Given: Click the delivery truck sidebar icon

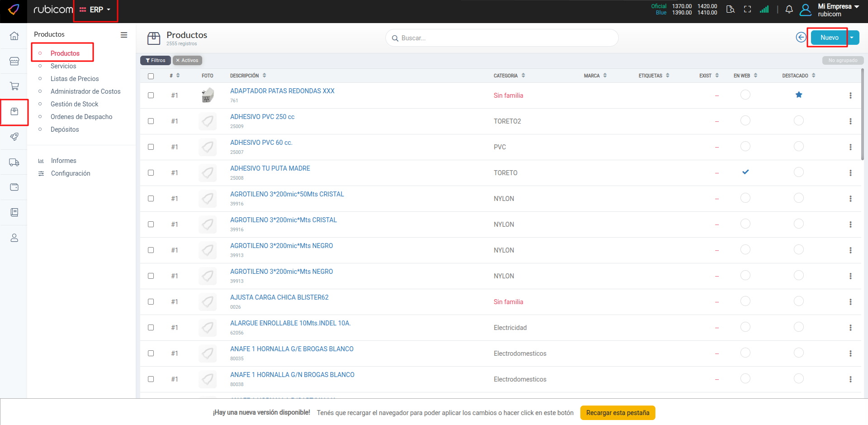Looking at the screenshot, I should (x=14, y=162).
